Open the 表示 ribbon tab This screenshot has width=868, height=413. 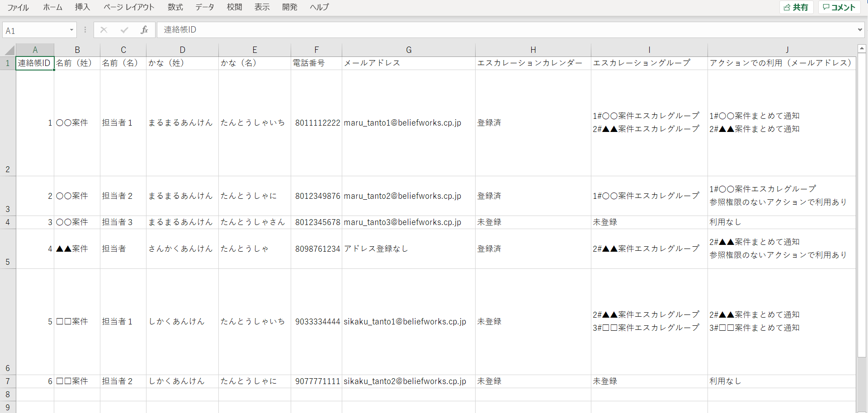click(262, 7)
